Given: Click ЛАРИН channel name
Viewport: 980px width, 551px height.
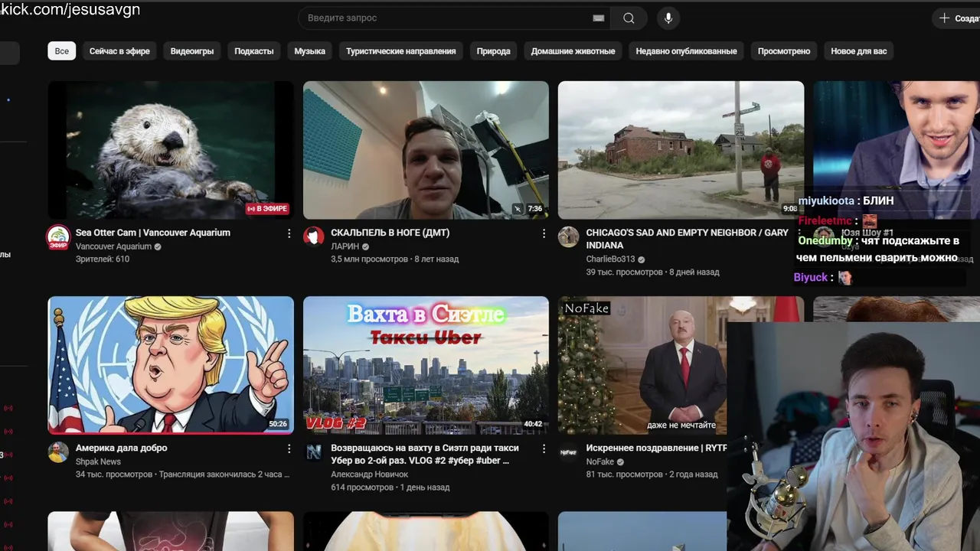Looking at the screenshot, I should click(x=345, y=246).
